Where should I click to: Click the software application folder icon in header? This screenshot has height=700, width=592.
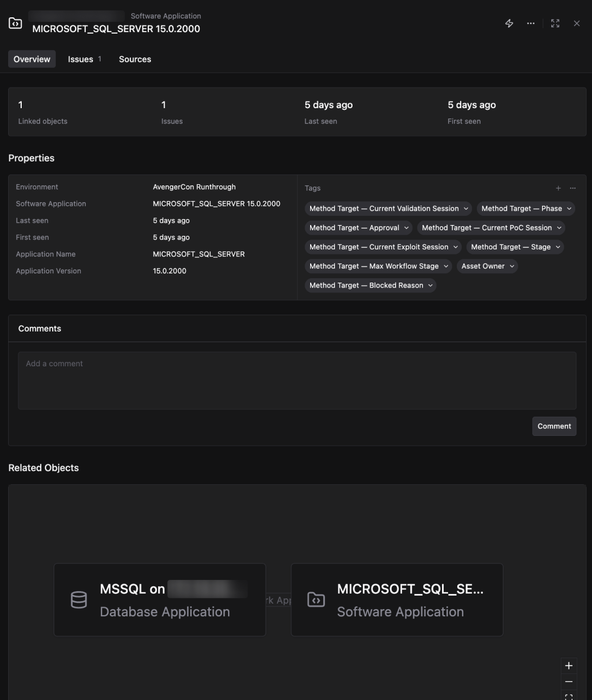16,23
